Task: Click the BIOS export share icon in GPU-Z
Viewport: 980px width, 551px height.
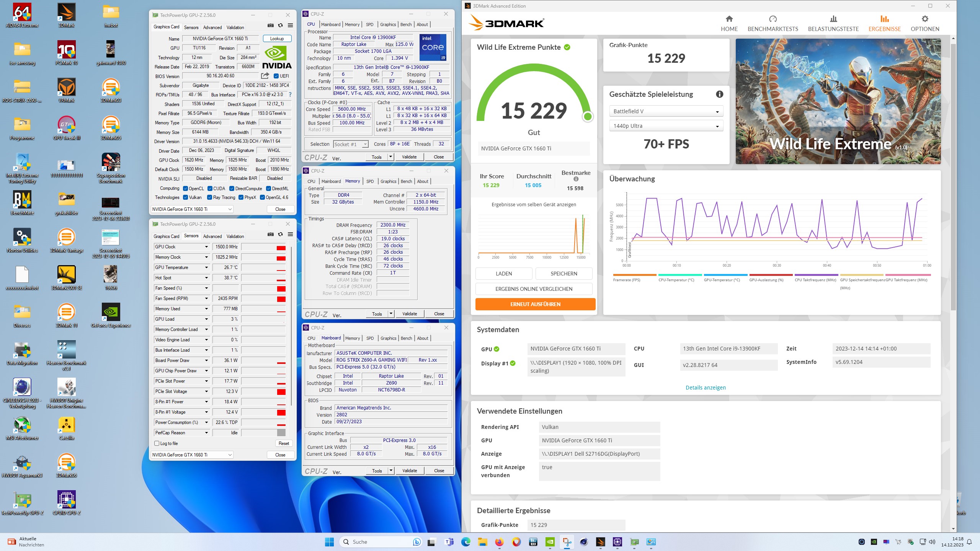Action: (x=265, y=76)
